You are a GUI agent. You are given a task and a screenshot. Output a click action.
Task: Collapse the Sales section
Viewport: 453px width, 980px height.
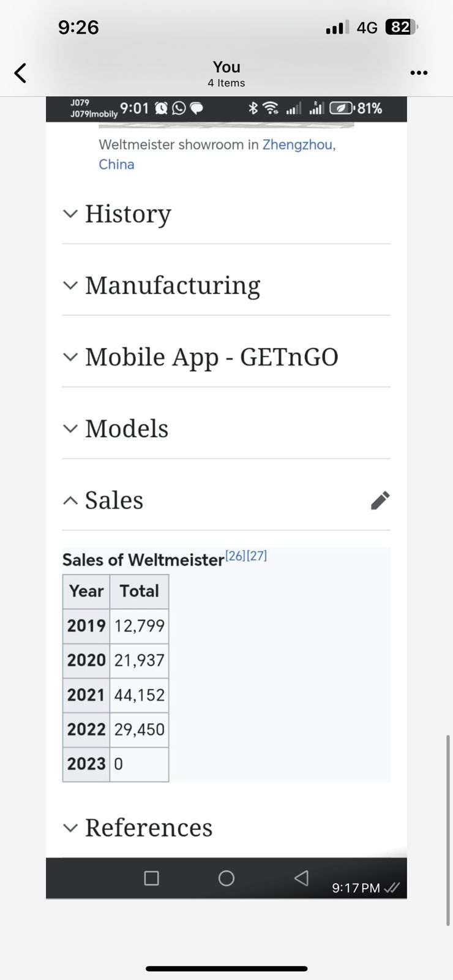pos(114,500)
